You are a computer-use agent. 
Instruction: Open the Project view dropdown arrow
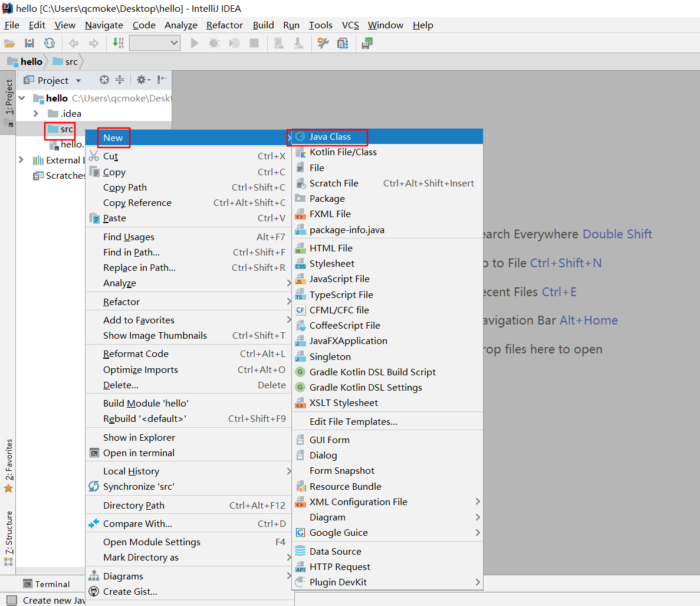(x=78, y=81)
